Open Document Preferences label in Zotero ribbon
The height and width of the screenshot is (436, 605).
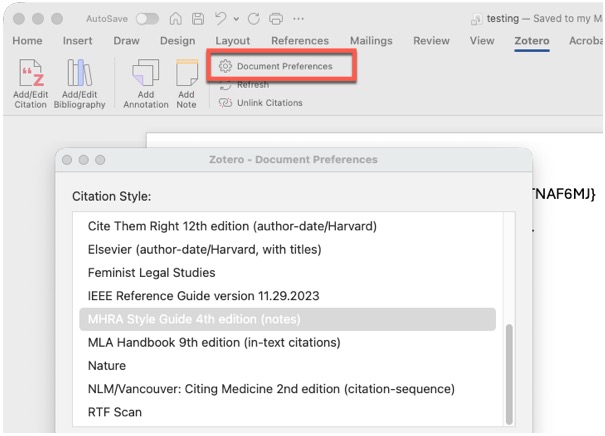284,66
